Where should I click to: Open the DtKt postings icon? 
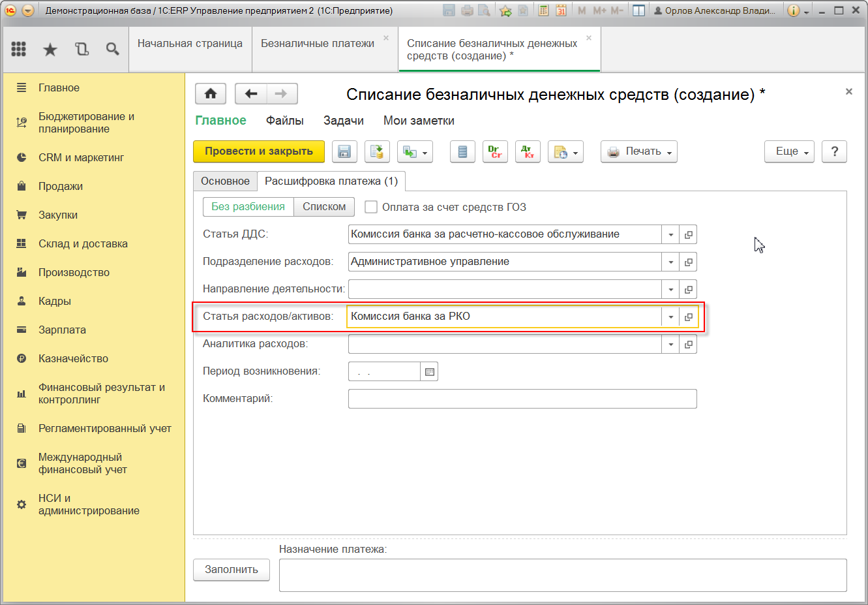coord(528,151)
